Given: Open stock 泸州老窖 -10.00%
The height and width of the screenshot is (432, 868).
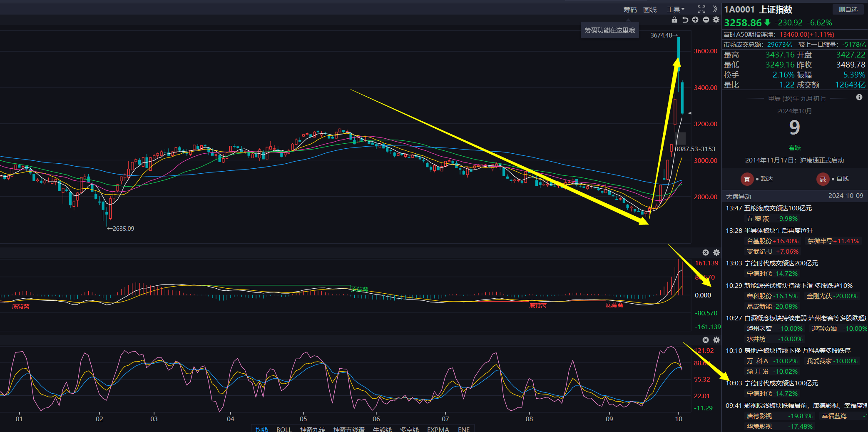Looking at the screenshot, I should point(774,329).
